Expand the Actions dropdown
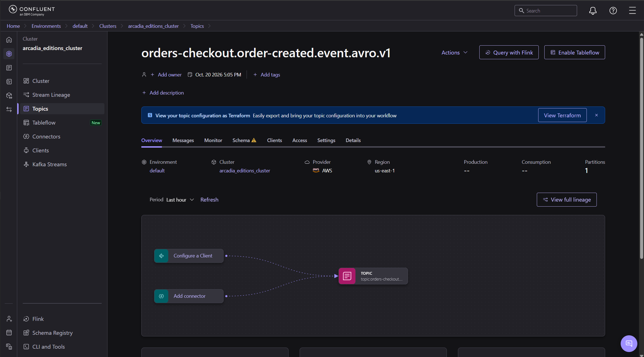 pos(454,52)
